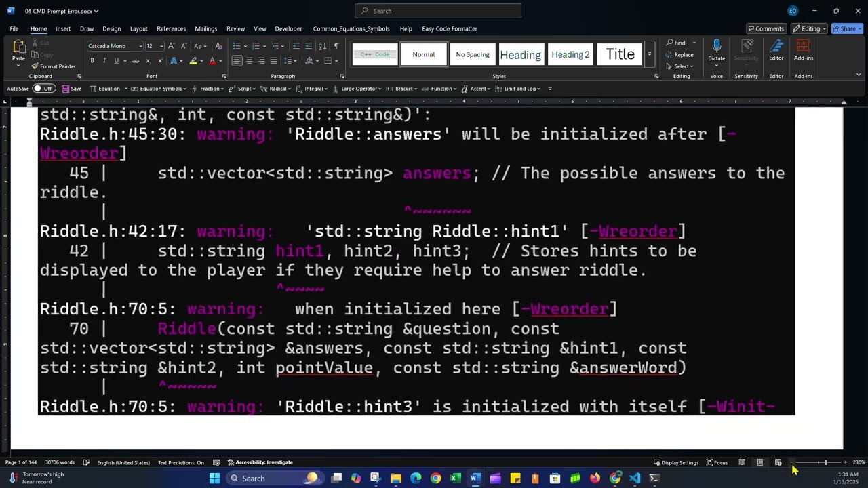Open the font name dropdown
Image resolution: width=868 pixels, height=488 pixels.
point(140,46)
